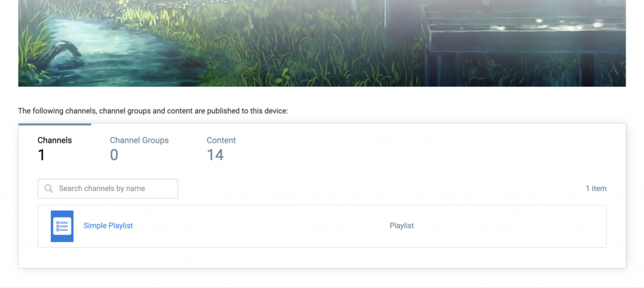Screen dimensions: 644x288
Task: Click the Playlist type label in the row
Action: point(402,226)
